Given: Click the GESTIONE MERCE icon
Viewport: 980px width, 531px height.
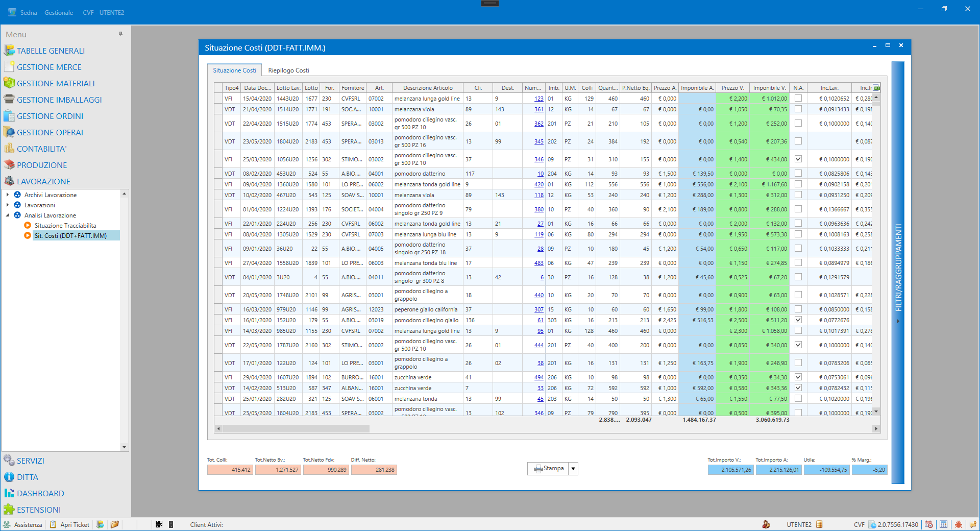Looking at the screenshot, I should 9,66.
